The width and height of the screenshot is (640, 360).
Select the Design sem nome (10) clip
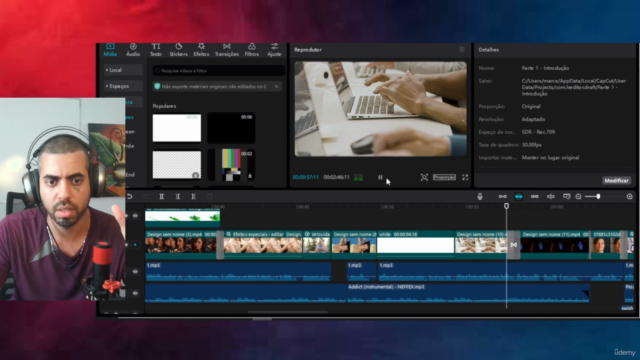point(481,244)
